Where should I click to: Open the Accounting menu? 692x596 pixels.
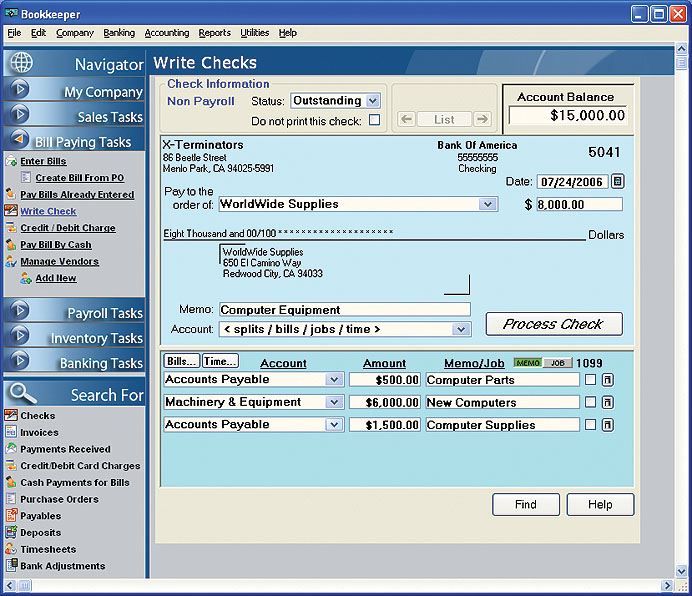tap(167, 33)
